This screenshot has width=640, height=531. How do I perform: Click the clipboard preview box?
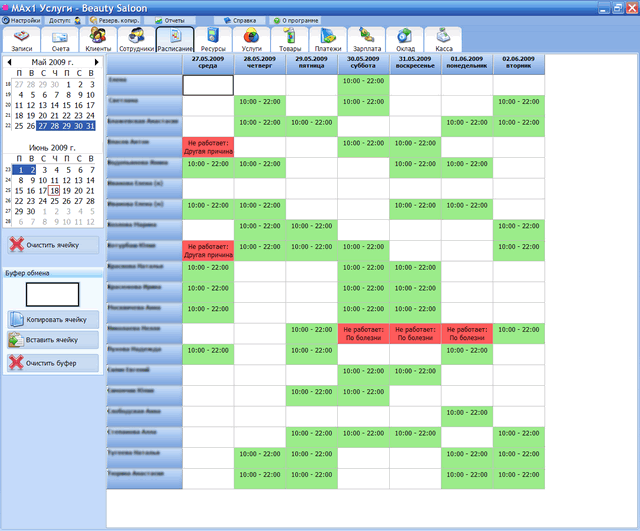[52, 294]
